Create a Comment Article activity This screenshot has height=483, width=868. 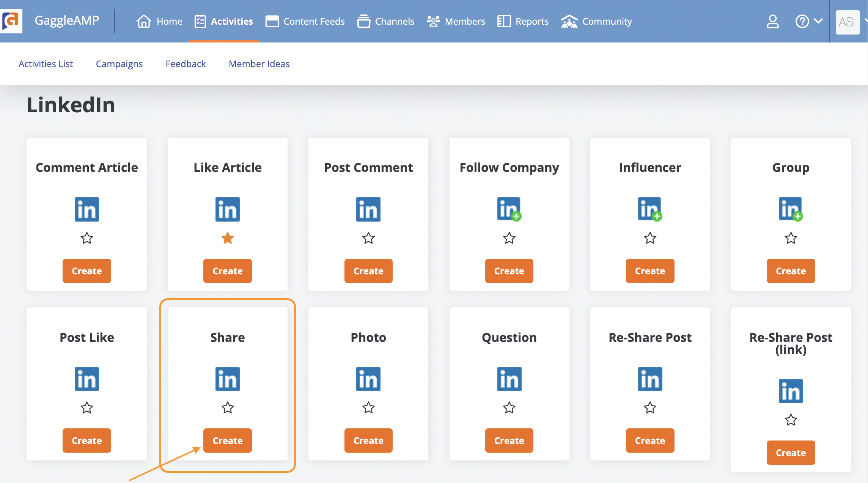click(87, 271)
